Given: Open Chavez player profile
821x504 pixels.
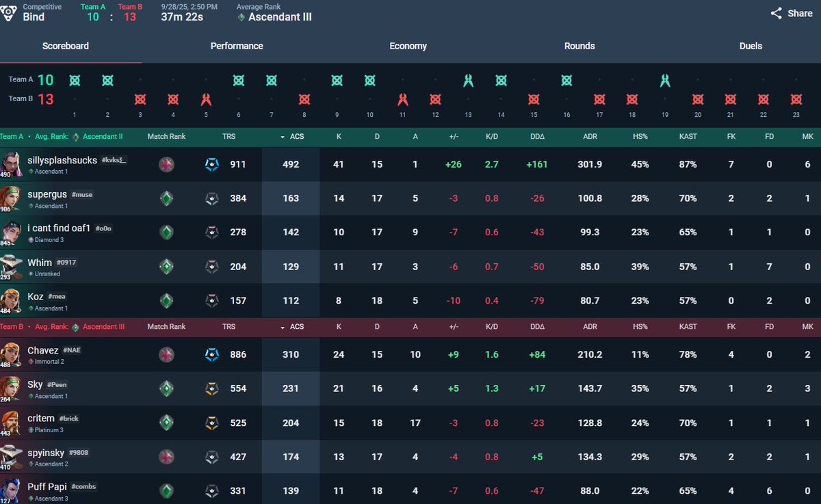Looking at the screenshot, I should coord(43,350).
